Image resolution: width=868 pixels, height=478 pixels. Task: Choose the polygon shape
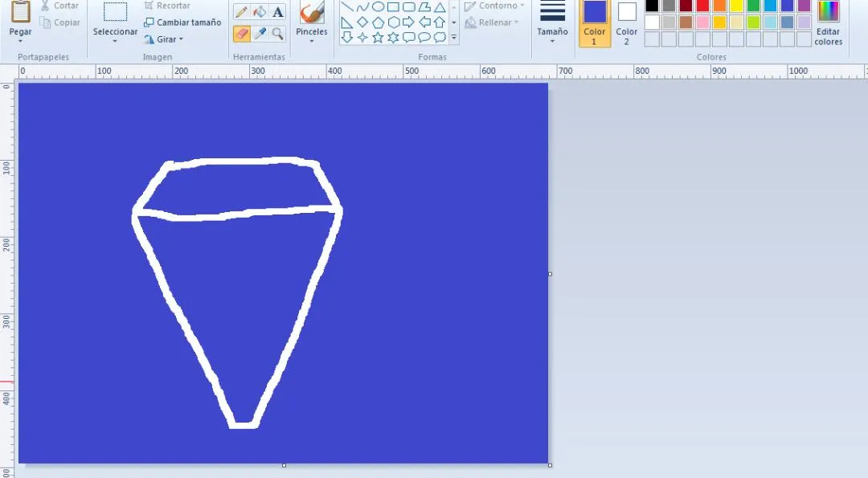coord(424,7)
